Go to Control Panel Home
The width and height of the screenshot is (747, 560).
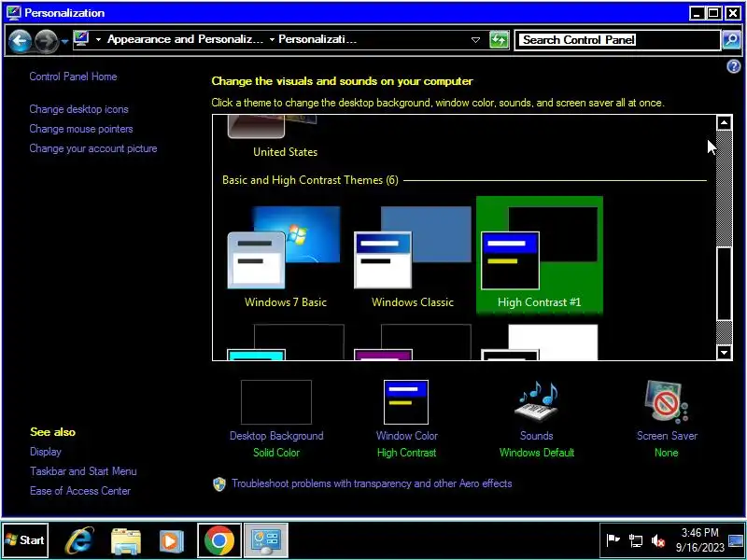[73, 77]
